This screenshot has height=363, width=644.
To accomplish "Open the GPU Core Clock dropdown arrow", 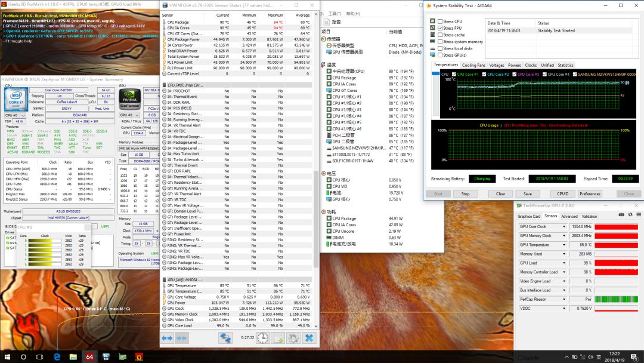I will click(x=564, y=227).
